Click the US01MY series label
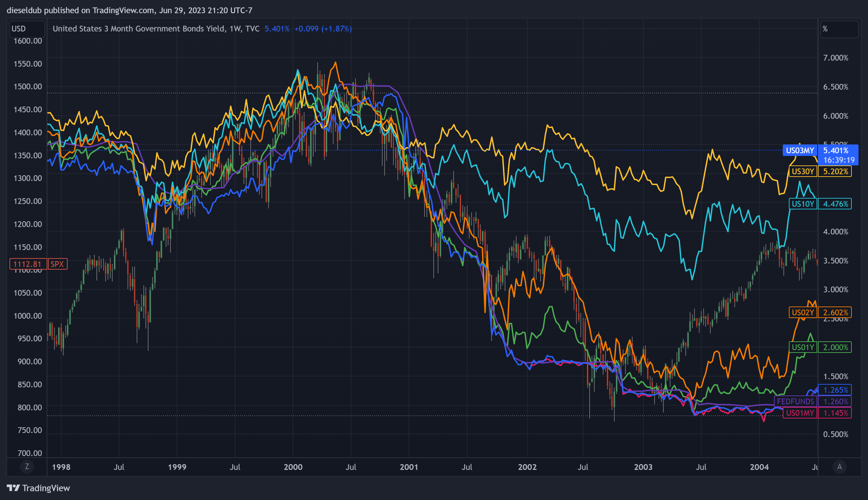The image size is (868, 500). point(800,413)
